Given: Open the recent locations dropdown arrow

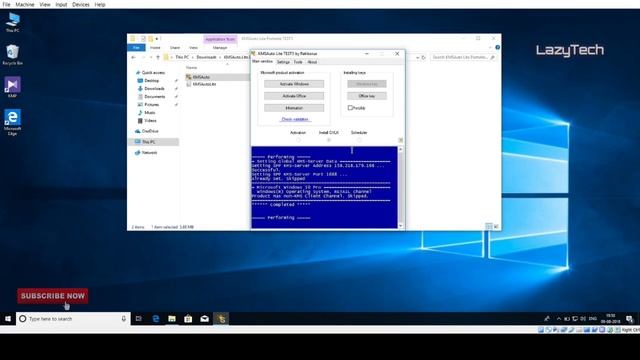Looking at the screenshot, I should [151, 58].
